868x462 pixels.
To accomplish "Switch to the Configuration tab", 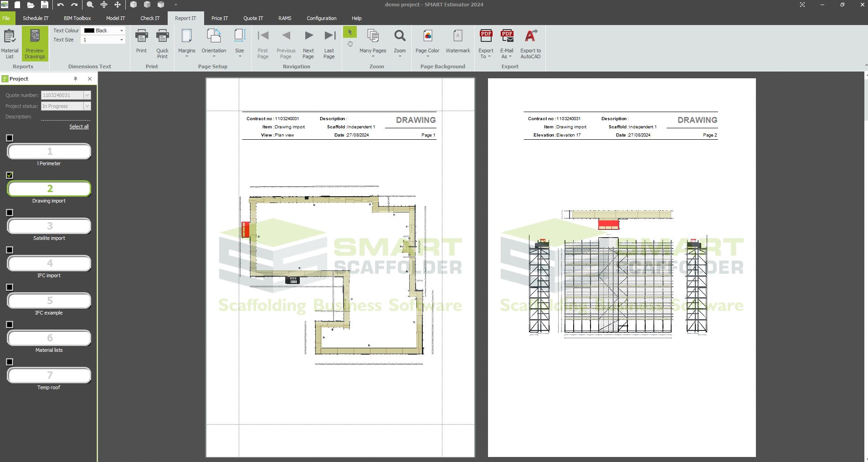I will tap(321, 18).
